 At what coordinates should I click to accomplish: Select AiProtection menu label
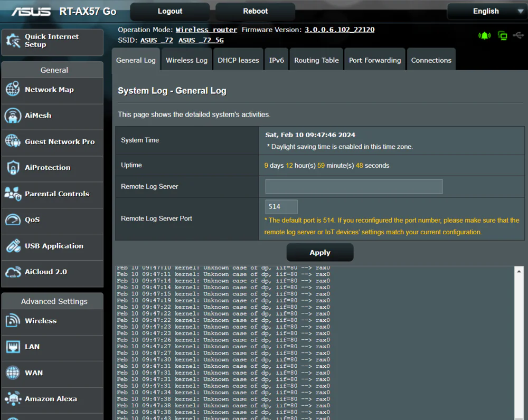48,168
